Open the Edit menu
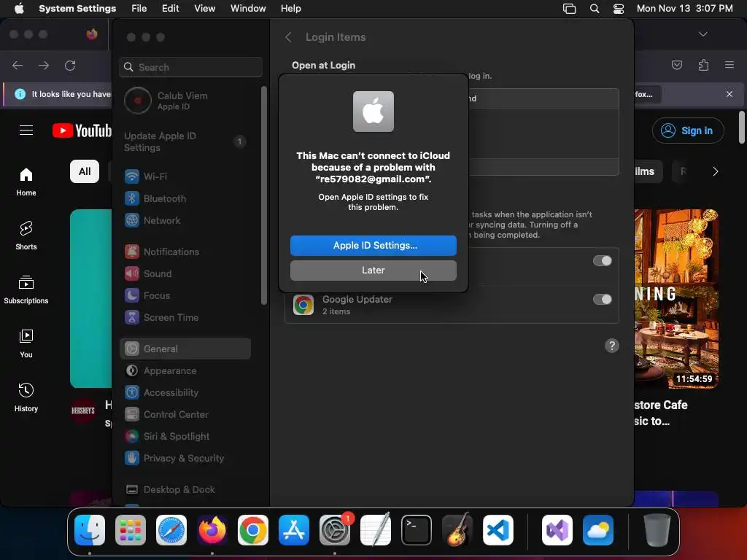Screen dimensions: 747x560 (x=170, y=9)
